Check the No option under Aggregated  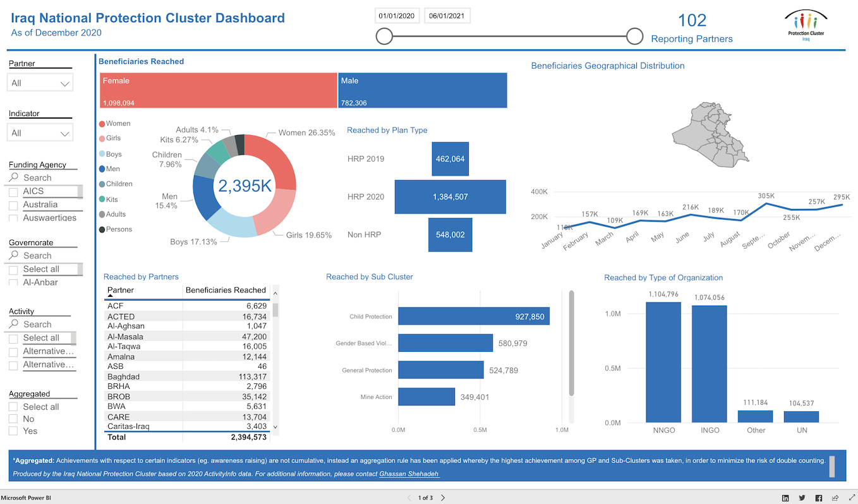13,419
